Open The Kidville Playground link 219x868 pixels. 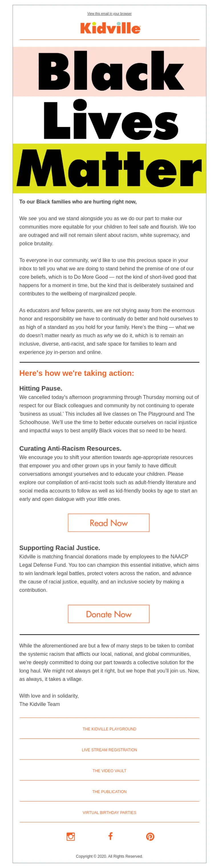click(x=109, y=729)
